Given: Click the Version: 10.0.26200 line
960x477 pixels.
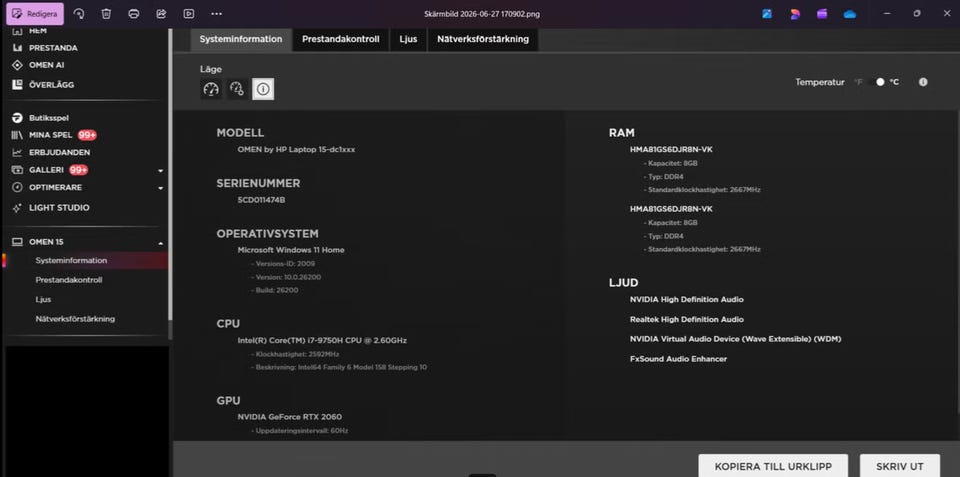Looking at the screenshot, I should coord(286,277).
